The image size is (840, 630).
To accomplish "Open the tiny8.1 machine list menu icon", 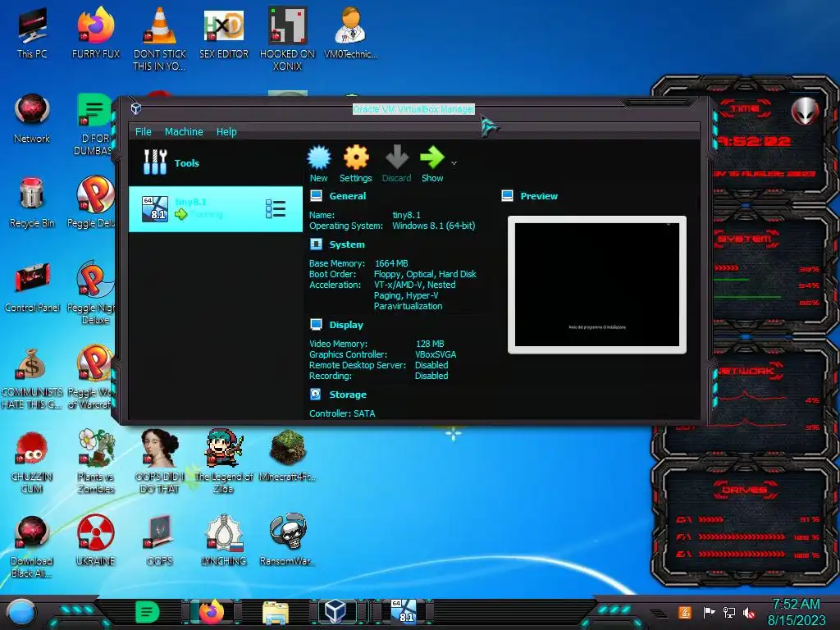I will click(x=276, y=209).
